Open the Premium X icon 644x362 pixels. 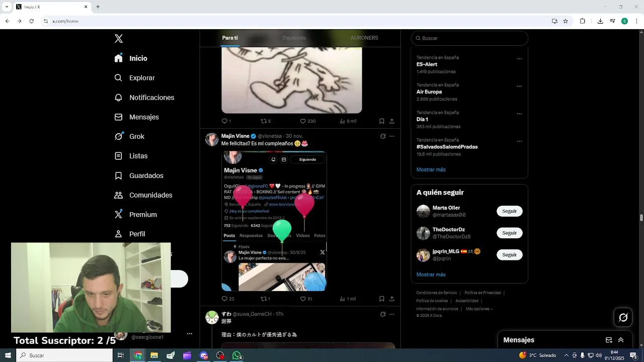(x=118, y=215)
